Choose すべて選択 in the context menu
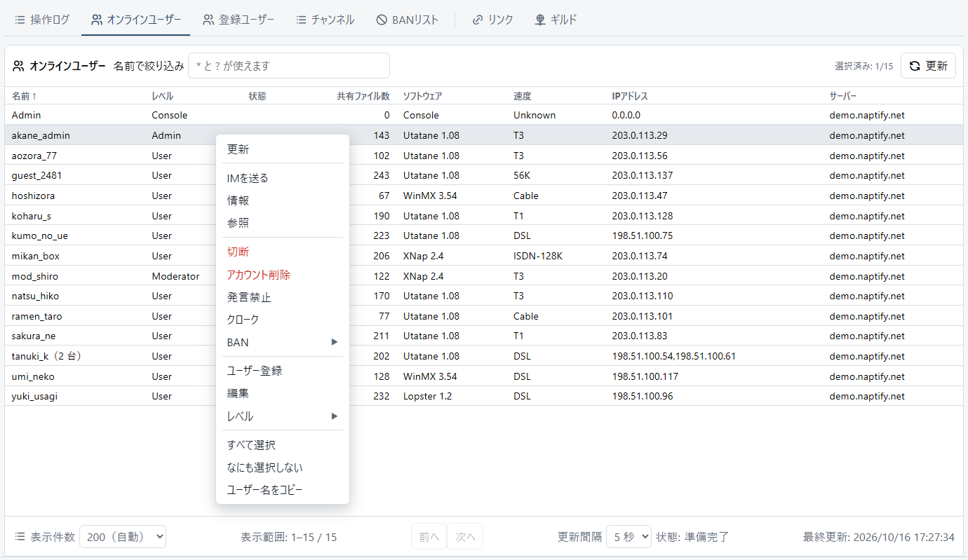The width and height of the screenshot is (968, 560). (283, 445)
